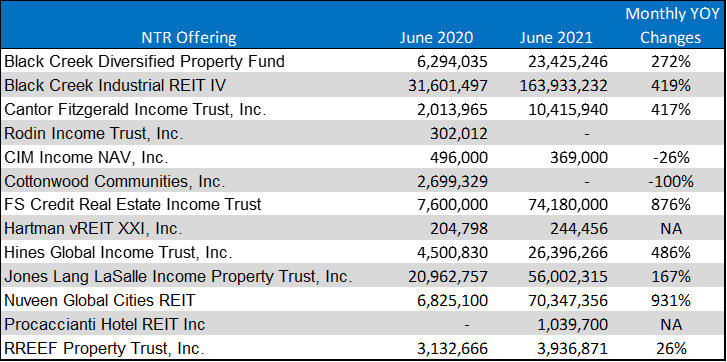Click Jones Lang LaSalle 20,962,757 value
The width and height of the screenshot is (727, 362).
coord(448,276)
